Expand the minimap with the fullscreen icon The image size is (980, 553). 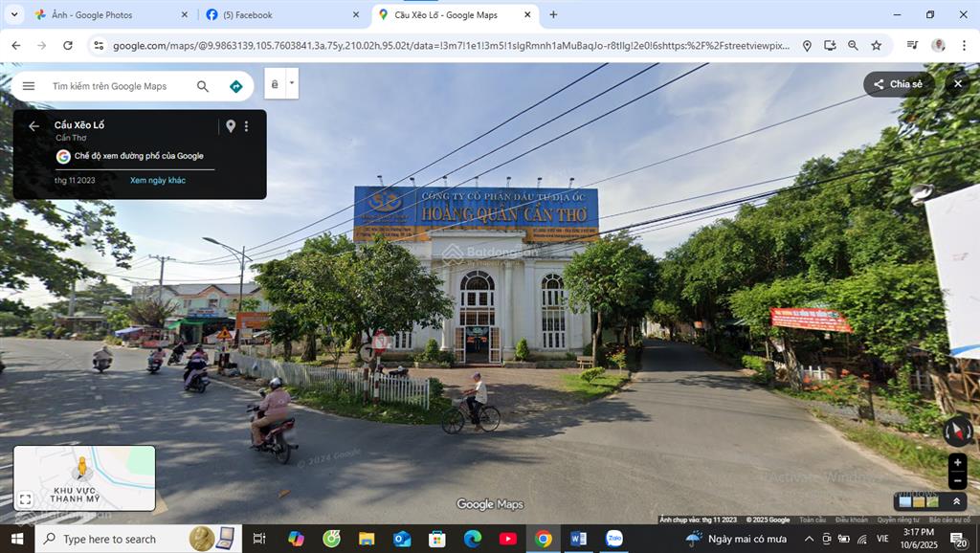coord(26,499)
